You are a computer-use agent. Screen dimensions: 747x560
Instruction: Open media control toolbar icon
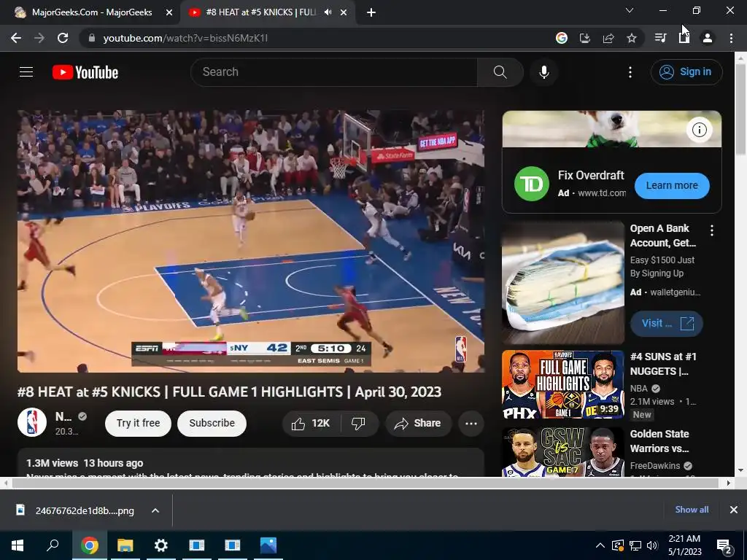660,38
